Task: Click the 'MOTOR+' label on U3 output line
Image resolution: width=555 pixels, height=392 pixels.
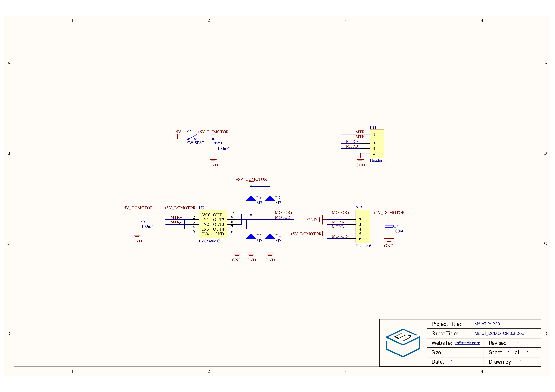Action: pos(284,213)
